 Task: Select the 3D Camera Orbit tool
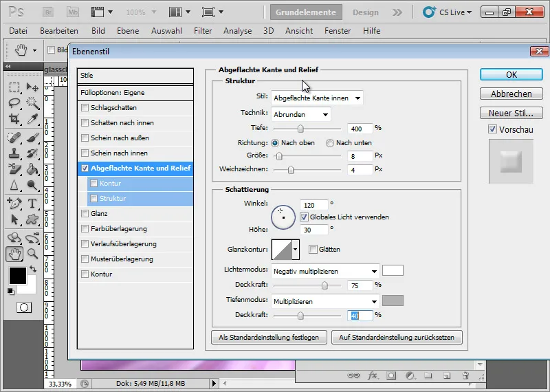coord(32,238)
